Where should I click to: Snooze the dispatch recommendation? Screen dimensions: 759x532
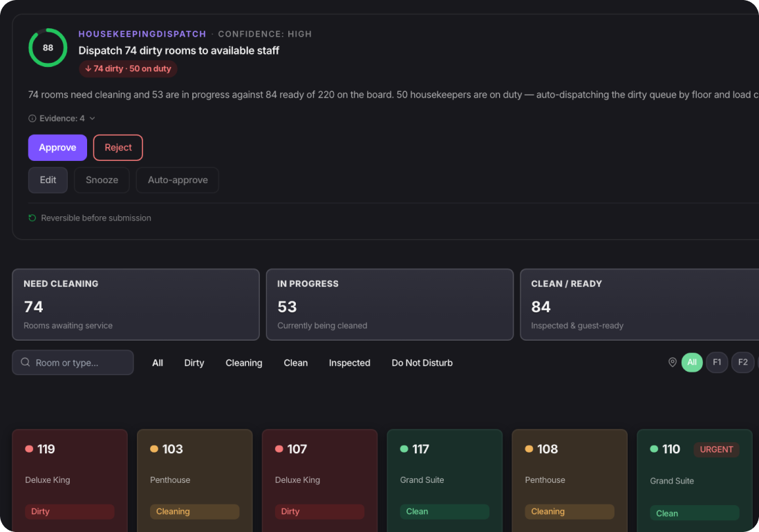pos(102,180)
